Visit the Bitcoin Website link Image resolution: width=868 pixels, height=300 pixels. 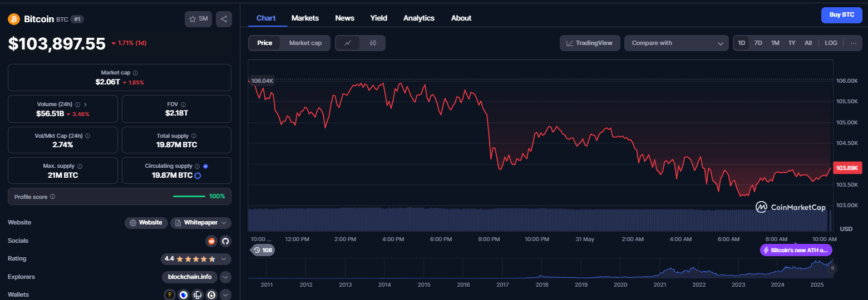(146, 223)
